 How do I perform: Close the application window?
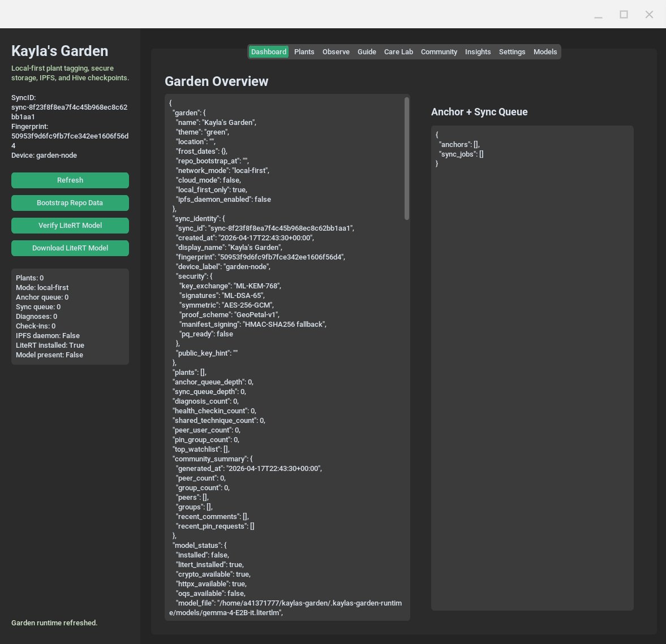coord(649,15)
